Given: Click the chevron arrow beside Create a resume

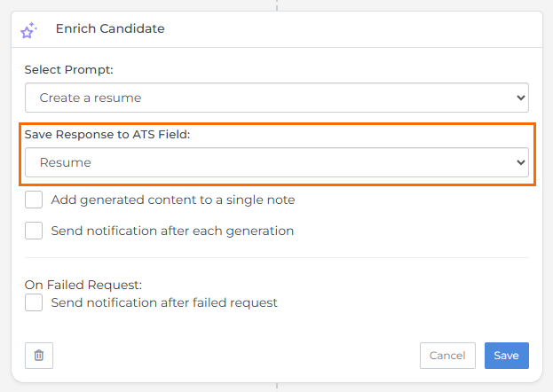Looking at the screenshot, I should [520, 98].
